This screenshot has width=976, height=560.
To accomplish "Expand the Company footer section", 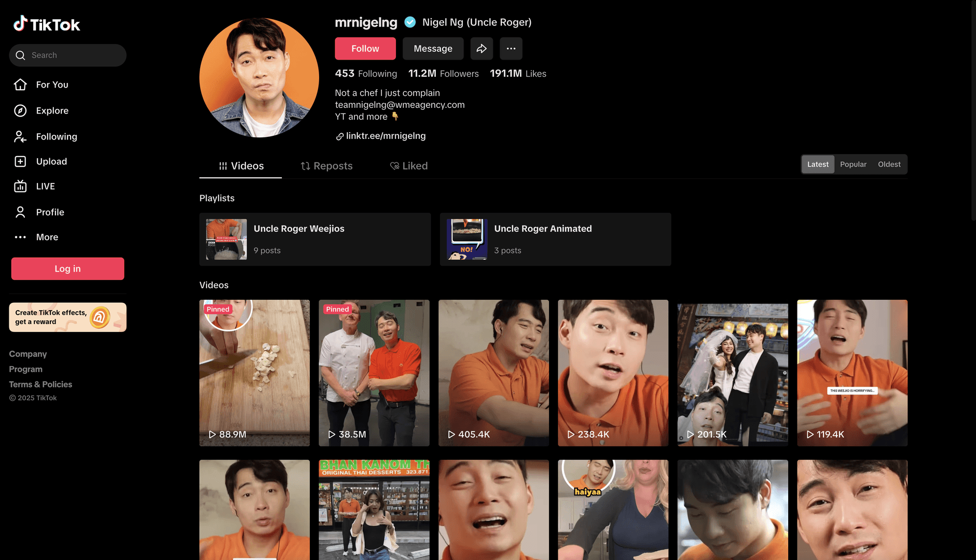I will [x=28, y=354].
